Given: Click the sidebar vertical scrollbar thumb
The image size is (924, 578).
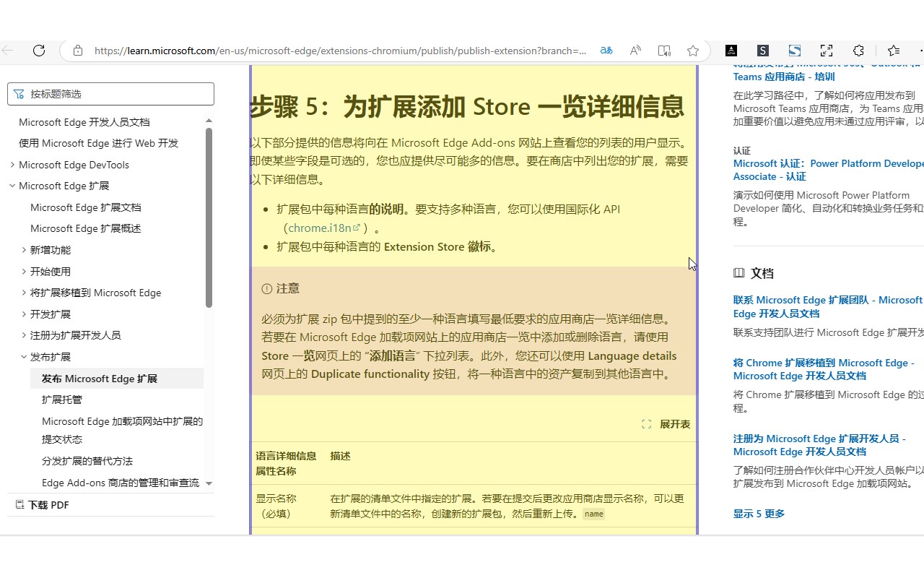Looking at the screenshot, I should point(209,217).
